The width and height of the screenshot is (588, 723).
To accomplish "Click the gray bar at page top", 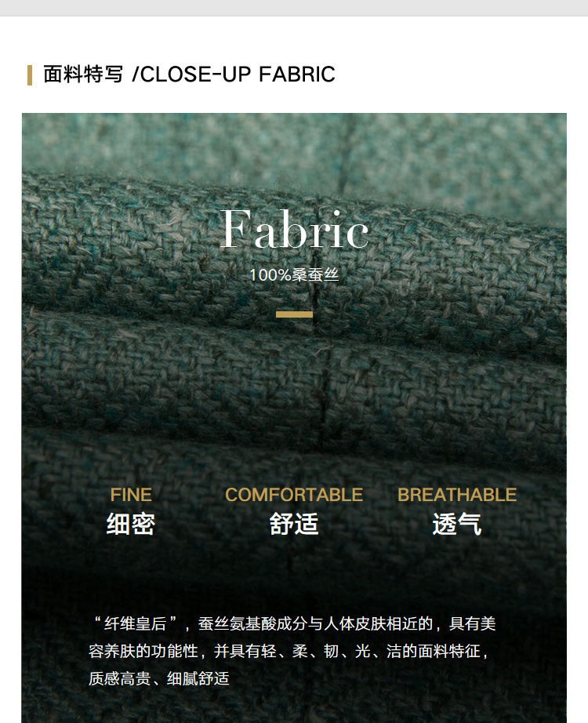I will click(294, 8).
